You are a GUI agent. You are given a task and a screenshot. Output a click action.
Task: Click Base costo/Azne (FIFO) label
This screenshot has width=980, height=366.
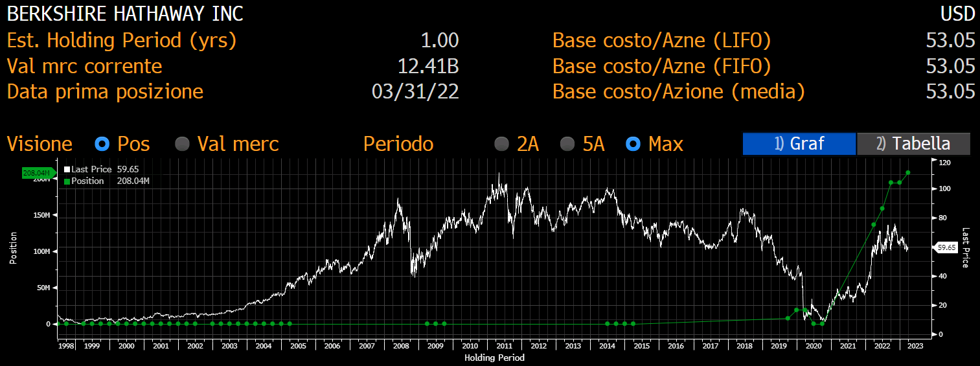(x=662, y=66)
